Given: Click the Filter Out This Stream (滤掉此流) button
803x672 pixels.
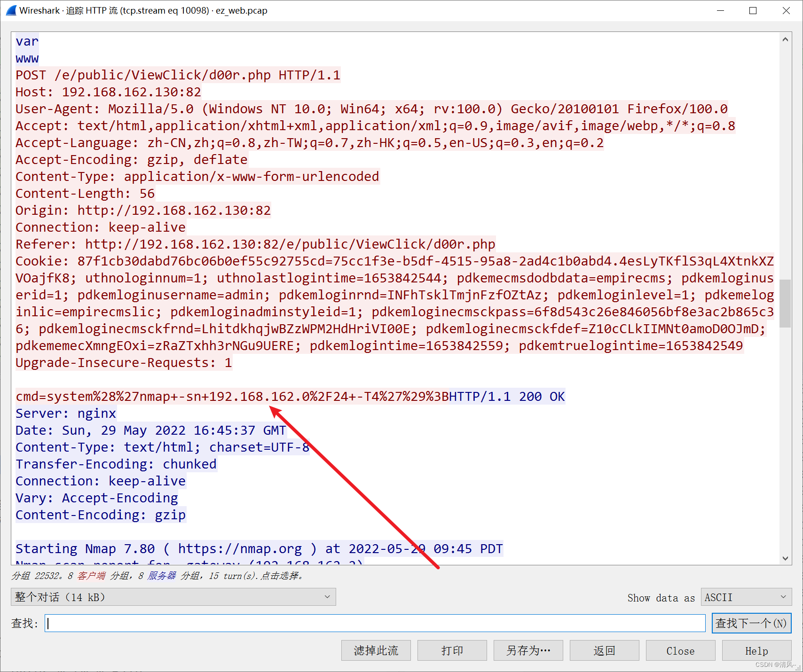Looking at the screenshot, I should tap(376, 650).
